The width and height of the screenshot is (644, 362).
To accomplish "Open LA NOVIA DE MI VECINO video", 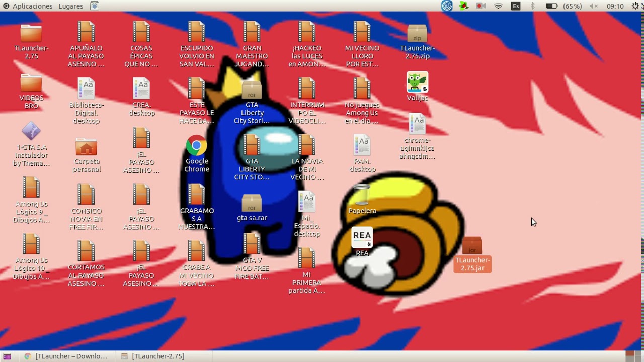I will [x=307, y=145].
